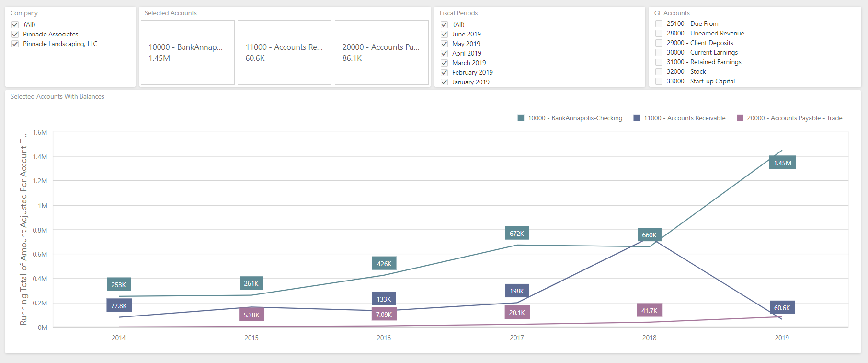Toggle Fiscal Periods (All) checkbox
The width and height of the screenshot is (868, 363).
444,24
